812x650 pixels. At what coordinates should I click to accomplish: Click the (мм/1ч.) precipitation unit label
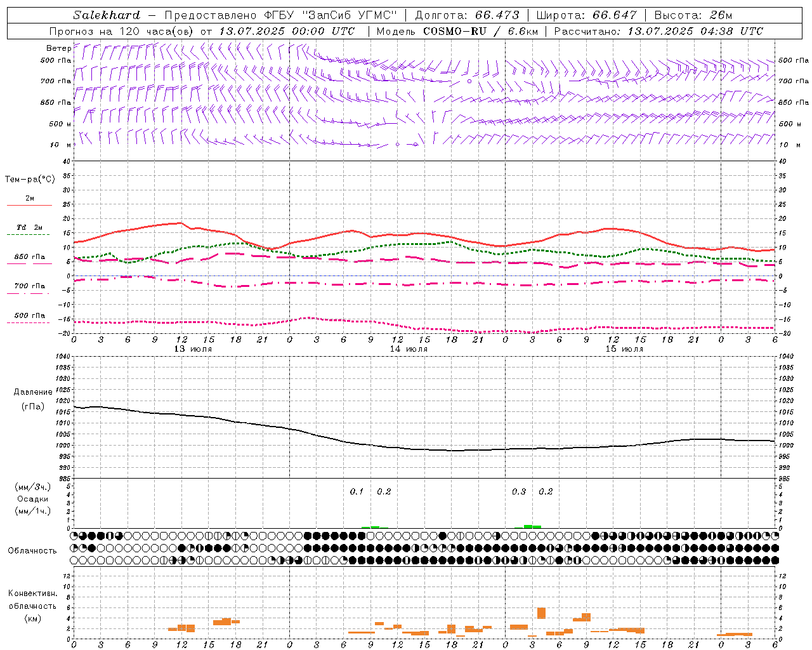[x=32, y=511]
